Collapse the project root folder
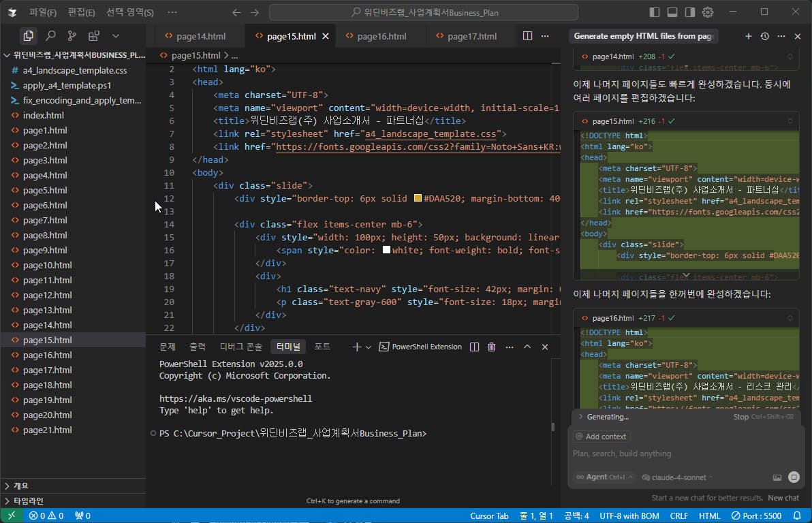The image size is (812, 523). [x=7, y=55]
